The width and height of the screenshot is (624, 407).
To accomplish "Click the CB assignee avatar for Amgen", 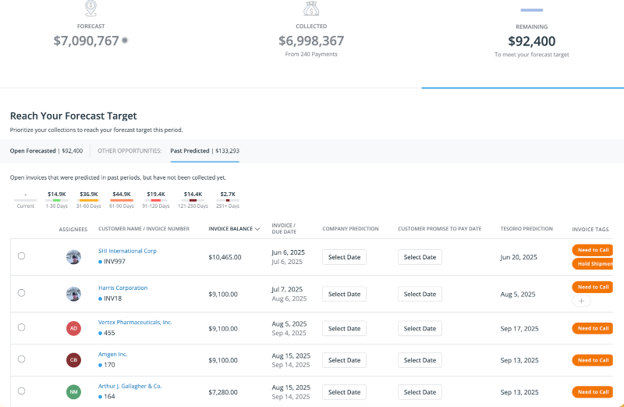I will tap(73, 360).
